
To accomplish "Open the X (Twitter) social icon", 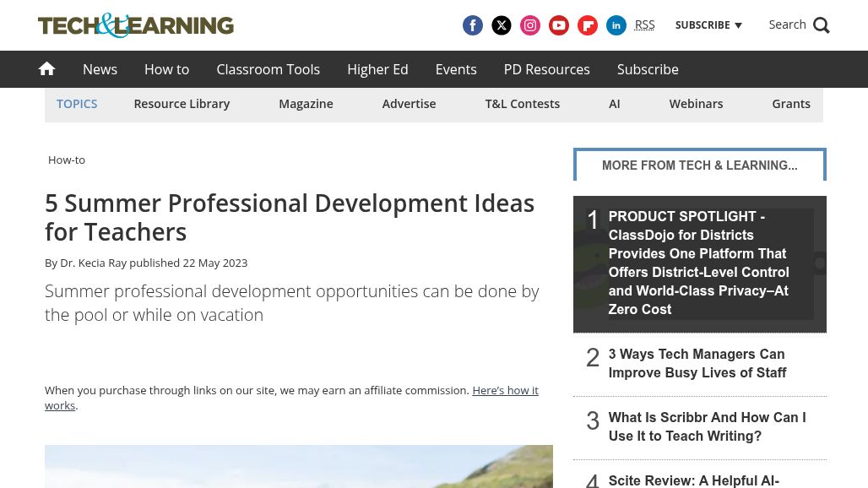I will coord(501,25).
